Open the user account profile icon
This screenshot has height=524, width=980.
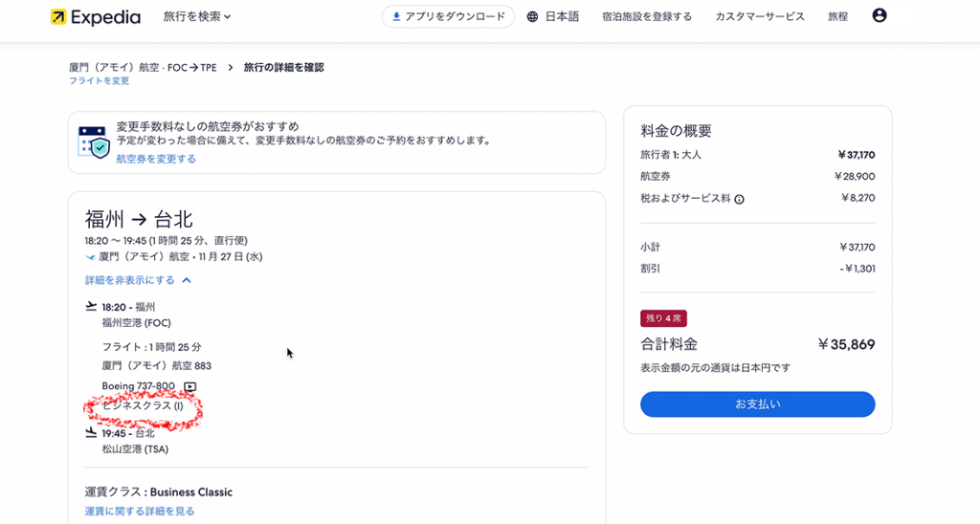click(x=880, y=15)
